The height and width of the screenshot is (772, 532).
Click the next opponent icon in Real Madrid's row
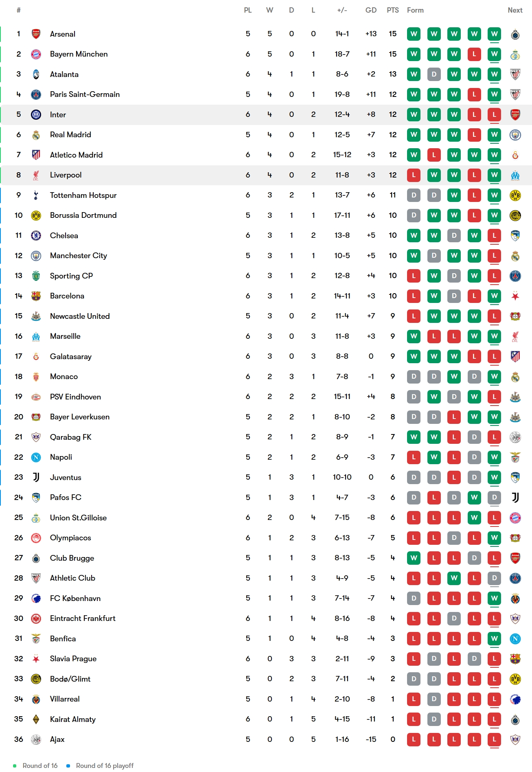pyautogui.click(x=515, y=135)
